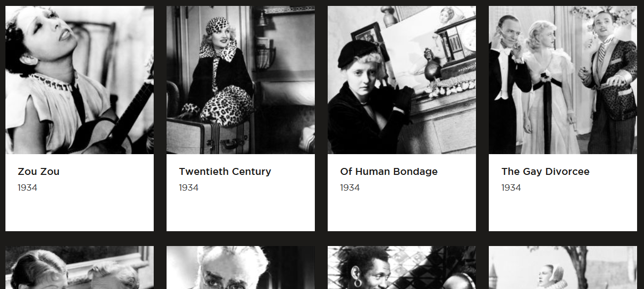Click the white card area of Zou Zou
This screenshot has width=644, height=289.
click(80, 193)
